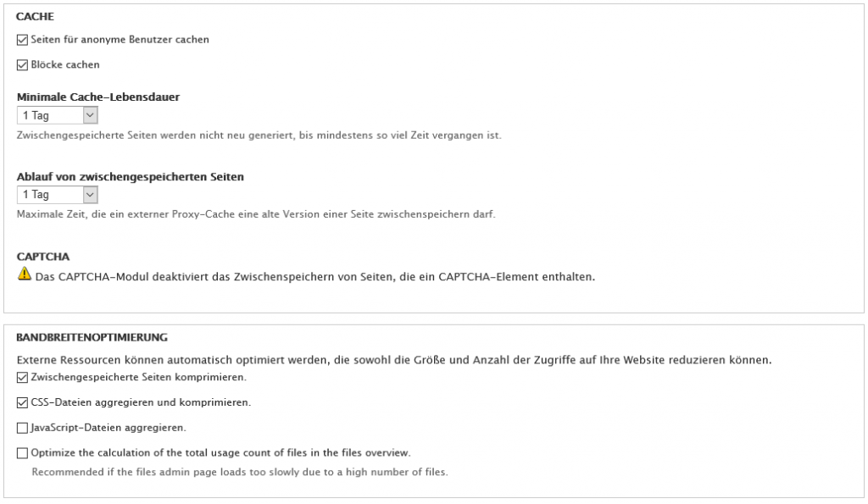Check the "Optimize the calculation" files overview checkbox
This screenshot has width=868, height=504.
(22, 453)
